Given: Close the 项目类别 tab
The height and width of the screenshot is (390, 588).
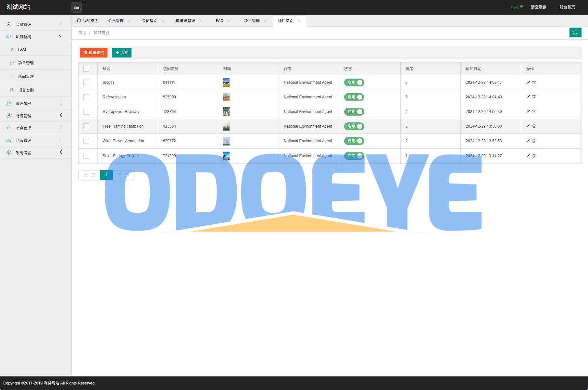Looking at the screenshot, I should (x=299, y=20).
